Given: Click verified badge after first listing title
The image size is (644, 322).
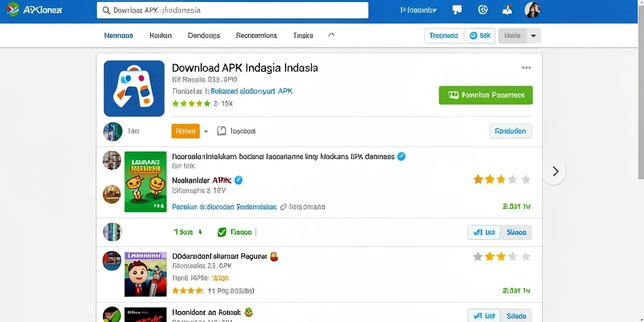Looking at the screenshot, I should tap(402, 157).
